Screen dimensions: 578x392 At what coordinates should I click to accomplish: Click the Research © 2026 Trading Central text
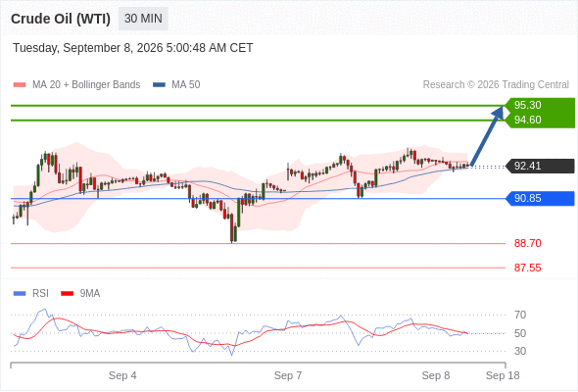pyautogui.click(x=496, y=85)
